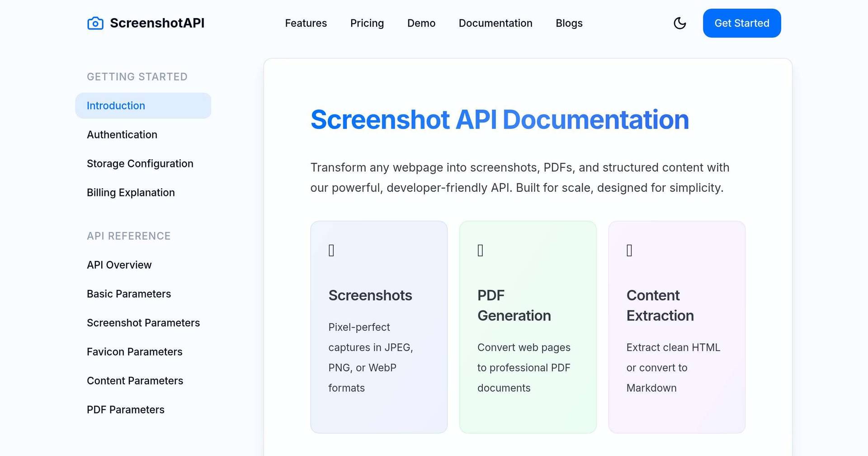Open the Billing Explanation page
Viewport: 868px width, 456px height.
point(131,192)
